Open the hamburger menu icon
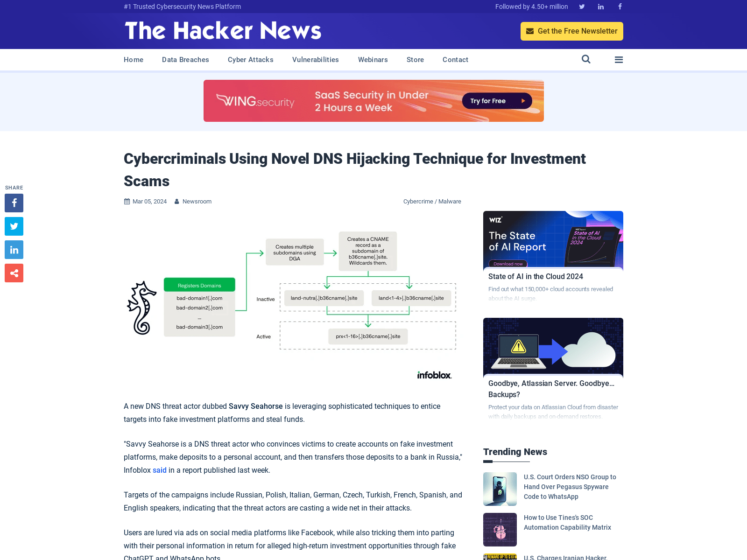Image resolution: width=747 pixels, height=560 pixels. pos(619,60)
